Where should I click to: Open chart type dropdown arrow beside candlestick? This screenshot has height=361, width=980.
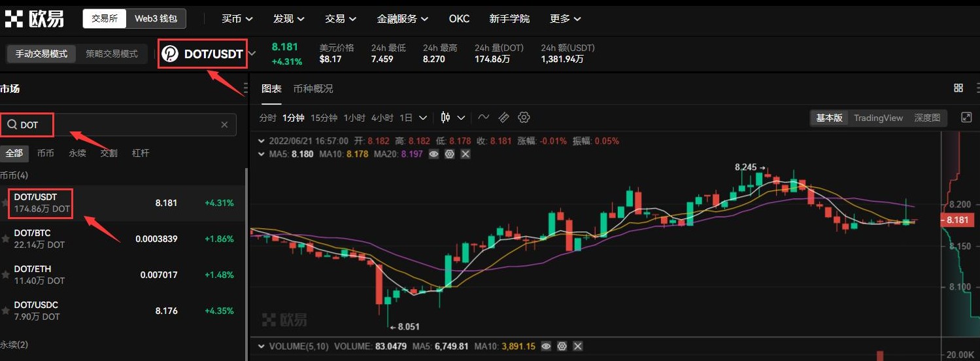tap(461, 118)
